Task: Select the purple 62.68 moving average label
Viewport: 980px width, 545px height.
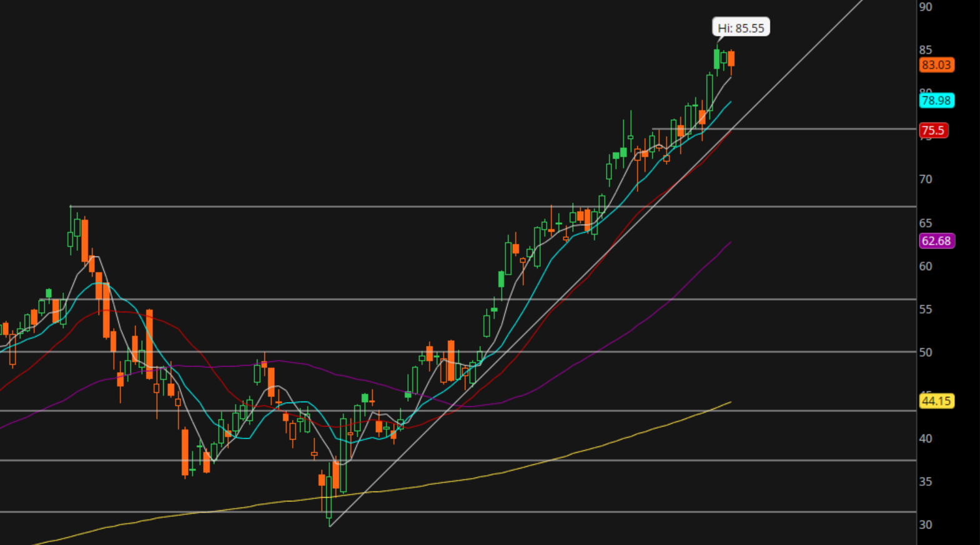Action: pyautogui.click(x=936, y=241)
